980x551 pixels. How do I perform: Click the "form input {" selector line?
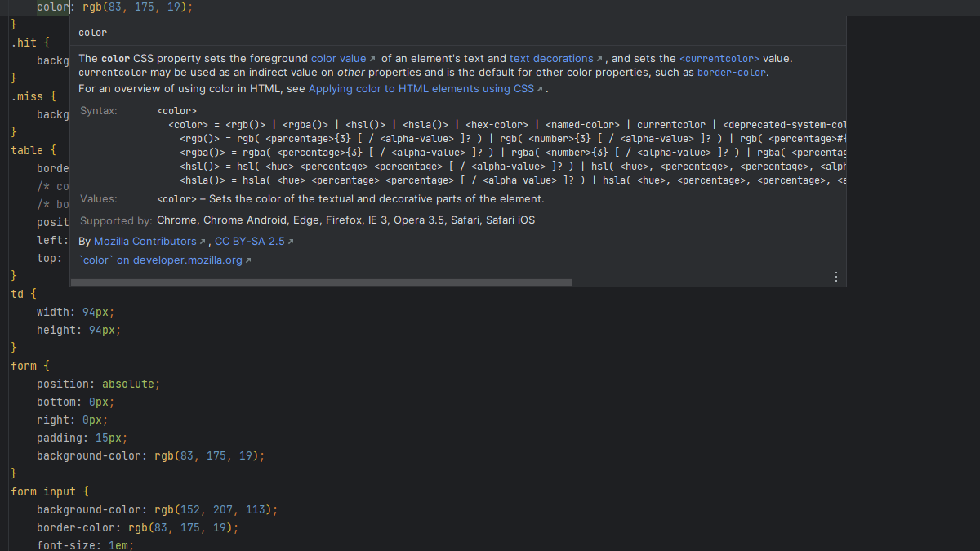pos(49,491)
